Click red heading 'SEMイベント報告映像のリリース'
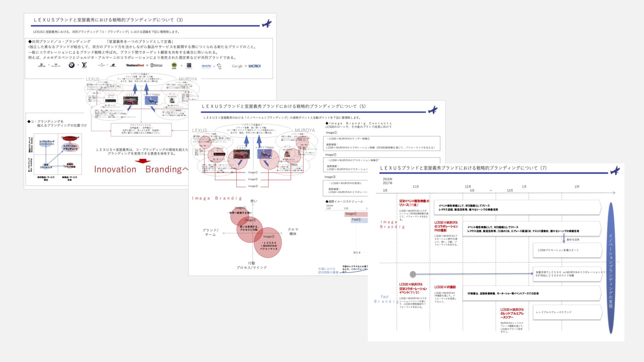644x362 pixels. (x=414, y=203)
